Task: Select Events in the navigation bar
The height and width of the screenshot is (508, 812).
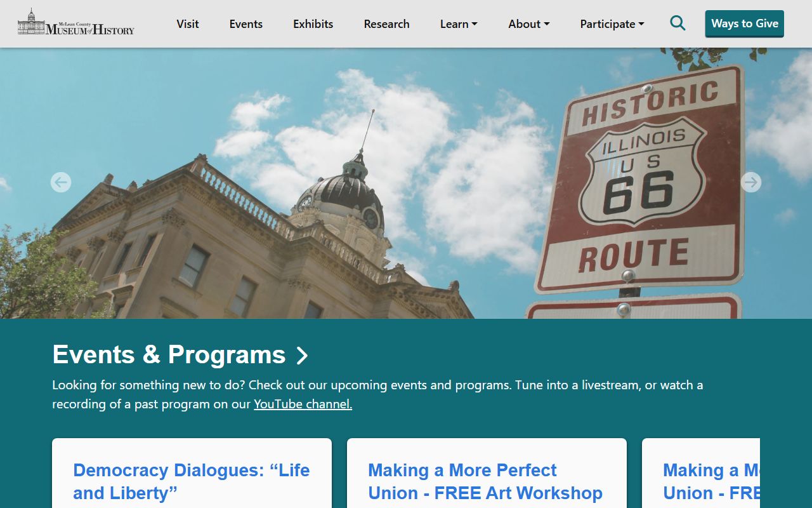Action: point(246,23)
